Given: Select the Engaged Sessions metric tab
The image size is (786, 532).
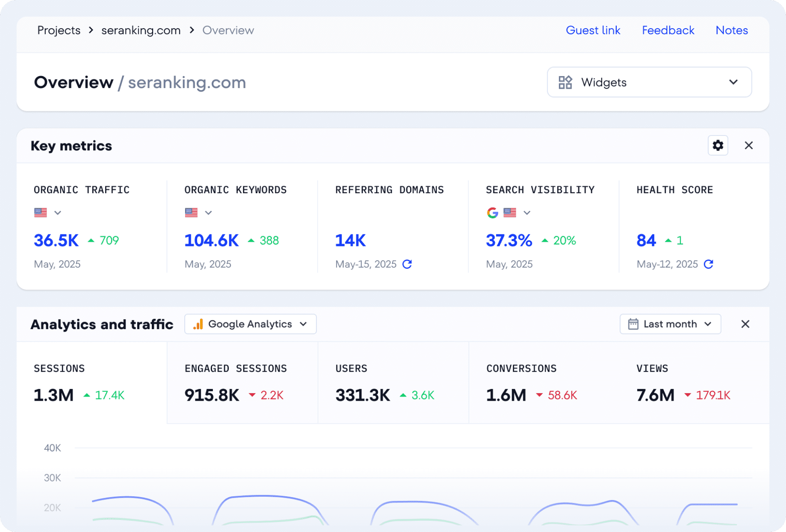Looking at the screenshot, I should click(x=242, y=383).
